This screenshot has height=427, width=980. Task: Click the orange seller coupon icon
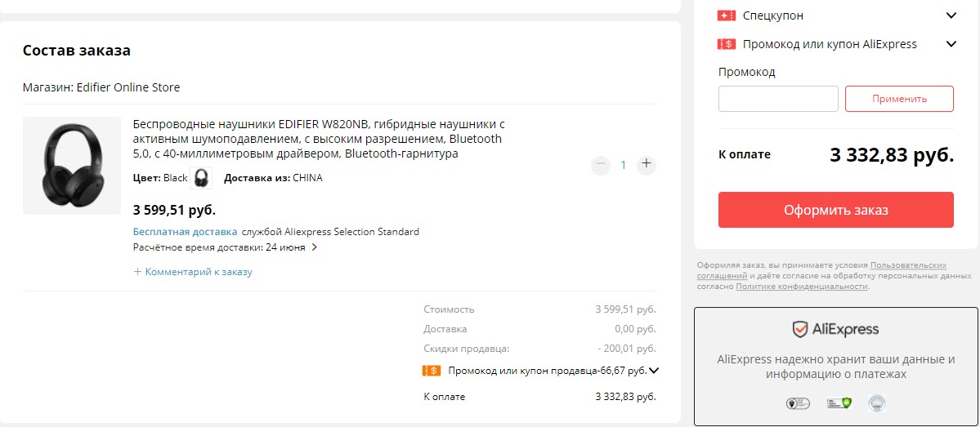point(432,371)
